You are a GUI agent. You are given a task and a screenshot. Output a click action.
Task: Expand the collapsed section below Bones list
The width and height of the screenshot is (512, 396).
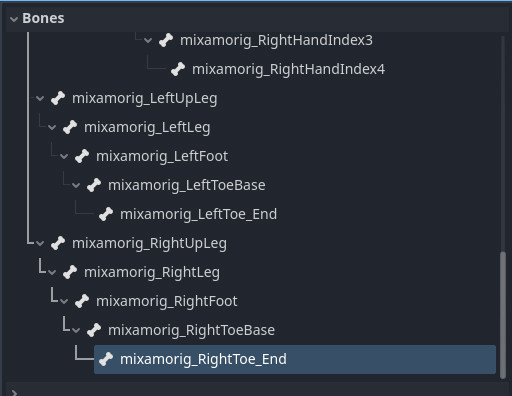point(14,392)
